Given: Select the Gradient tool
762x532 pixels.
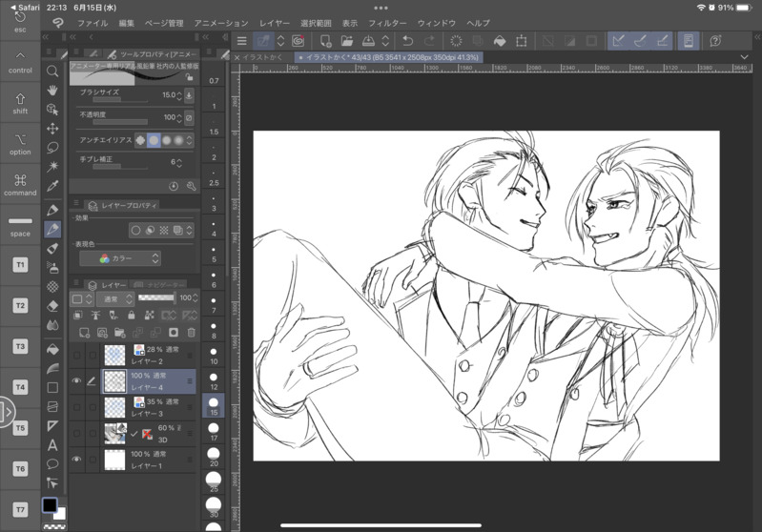Looking at the screenshot, I should 52,368.
